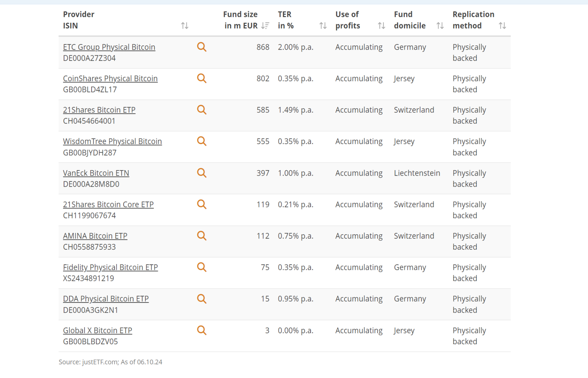Open magnifier for VanEck Bitcoin ETN
This screenshot has height=378, width=588.
202,173
